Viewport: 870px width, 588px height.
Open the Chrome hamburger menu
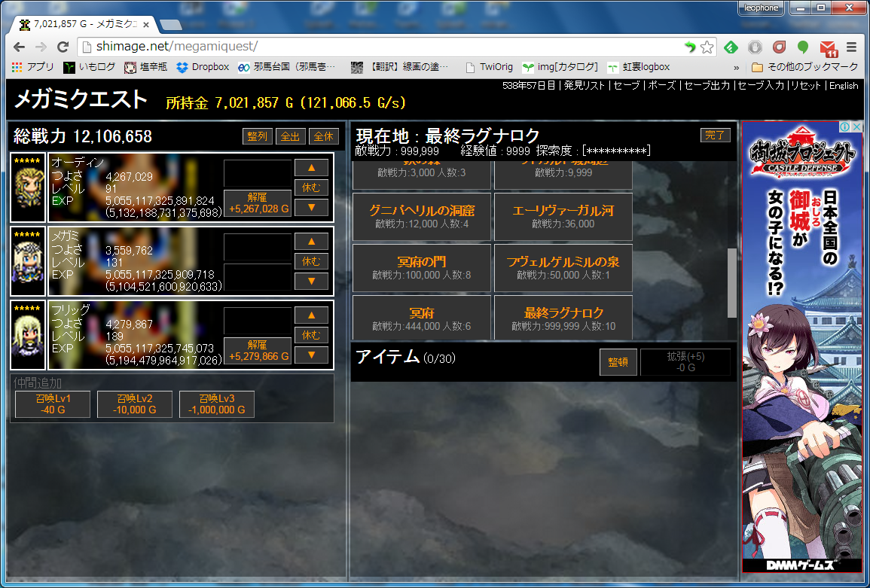click(x=852, y=47)
